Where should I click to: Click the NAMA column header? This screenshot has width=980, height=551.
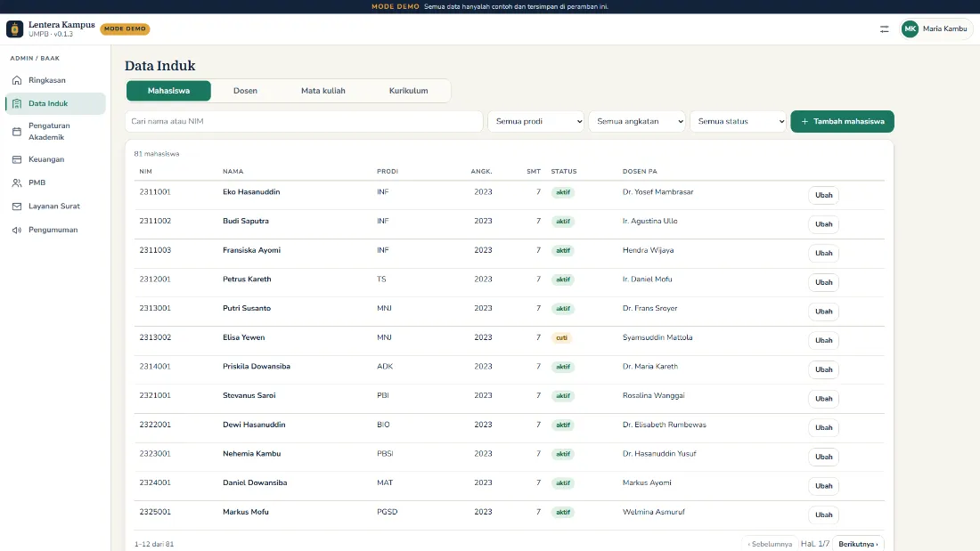pyautogui.click(x=233, y=171)
